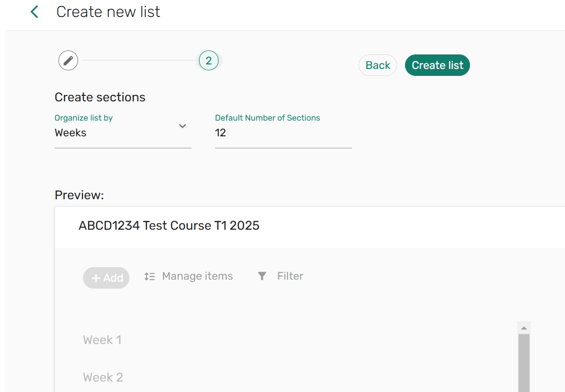
Task: Click the step 2 progress circle
Action: pos(208,60)
